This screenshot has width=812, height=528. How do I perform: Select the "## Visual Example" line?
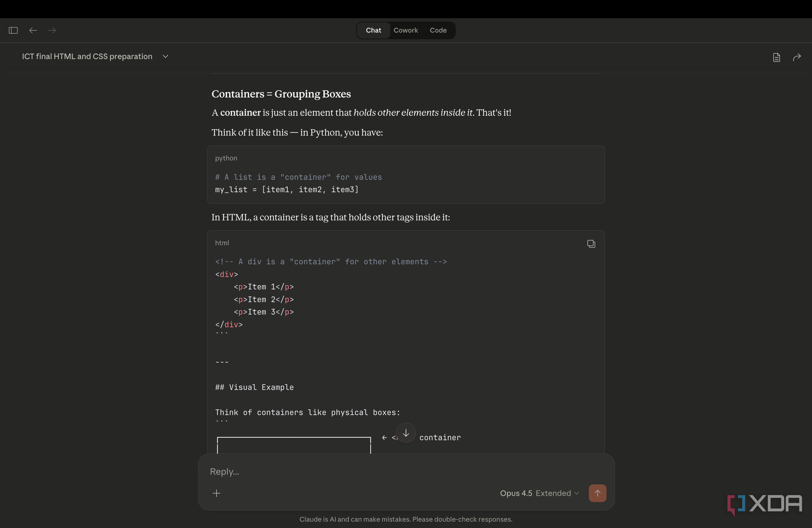tap(254, 387)
